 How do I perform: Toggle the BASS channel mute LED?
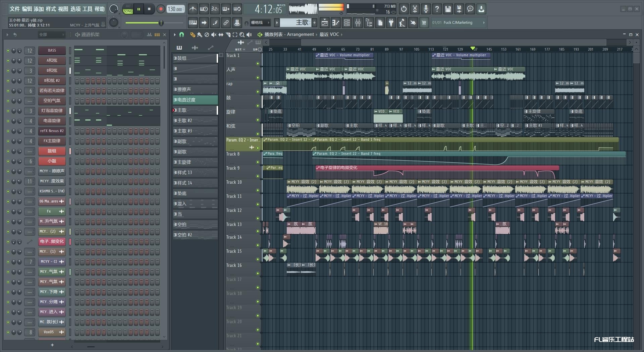coord(8,51)
